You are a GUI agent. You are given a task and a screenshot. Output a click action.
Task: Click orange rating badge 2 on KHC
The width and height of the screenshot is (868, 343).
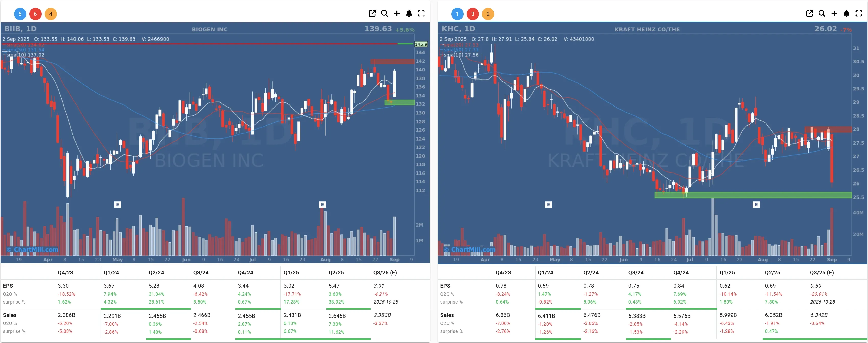[x=488, y=14]
